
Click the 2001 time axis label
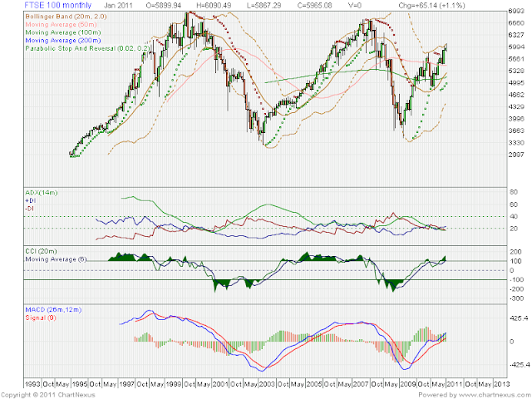tap(220, 384)
